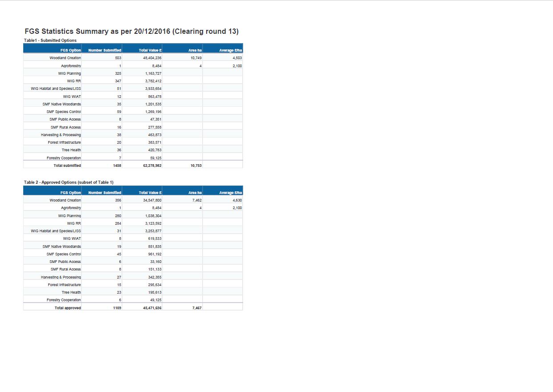Screen dimensions: 553x392
Task: Select the 62,278,982 total value cell
Action: [x=152, y=166]
